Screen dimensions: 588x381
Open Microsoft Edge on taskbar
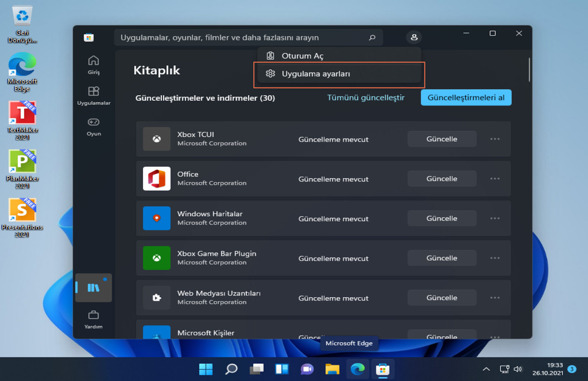click(x=358, y=369)
